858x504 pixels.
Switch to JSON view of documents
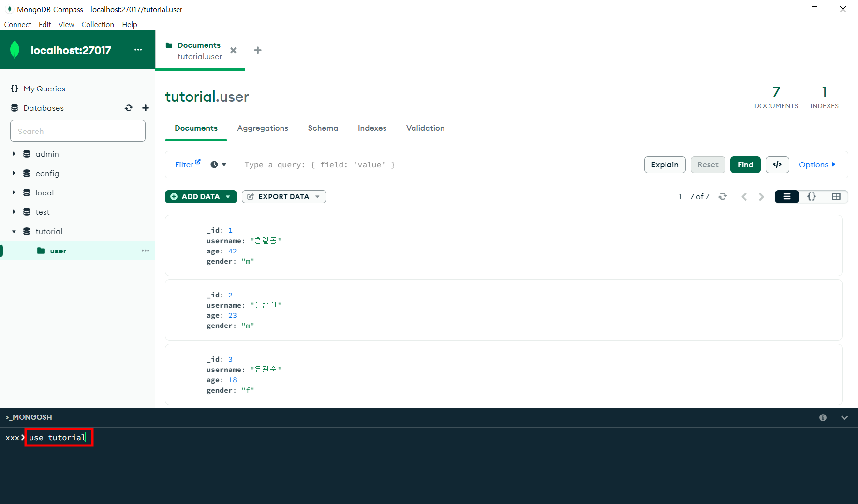pos(812,196)
